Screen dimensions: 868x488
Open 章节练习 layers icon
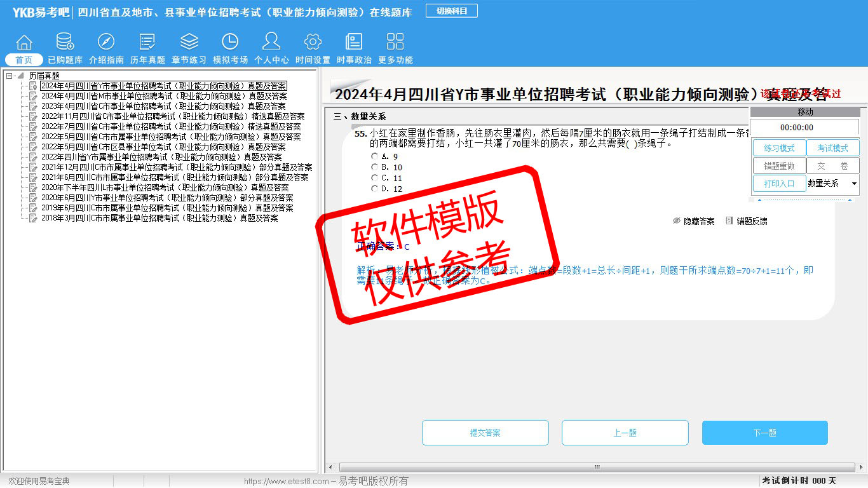[x=189, y=43]
